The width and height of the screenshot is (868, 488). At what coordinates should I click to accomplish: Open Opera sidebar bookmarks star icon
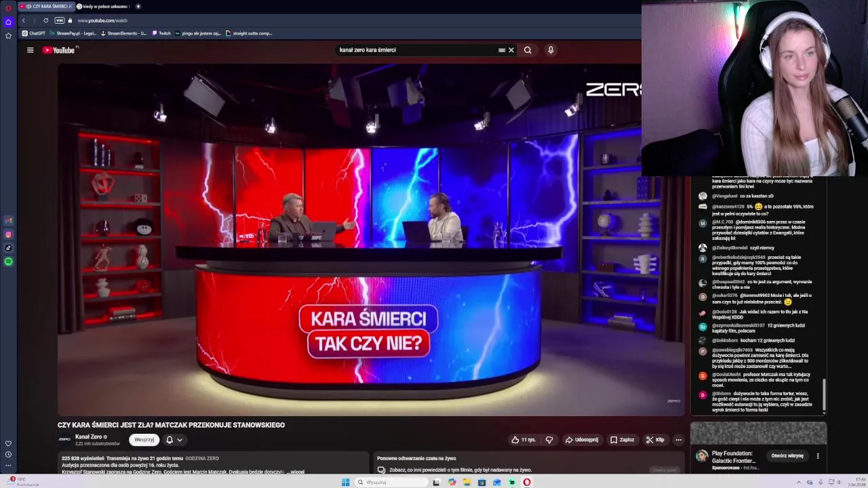click(8, 35)
